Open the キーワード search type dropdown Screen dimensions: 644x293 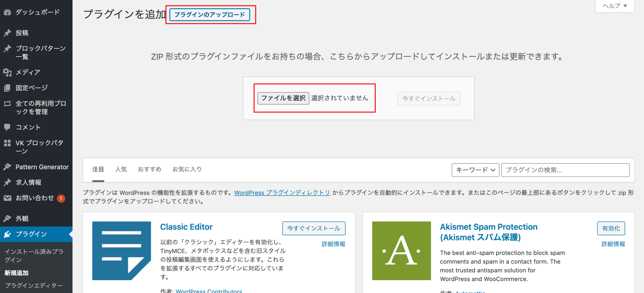coord(475,170)
